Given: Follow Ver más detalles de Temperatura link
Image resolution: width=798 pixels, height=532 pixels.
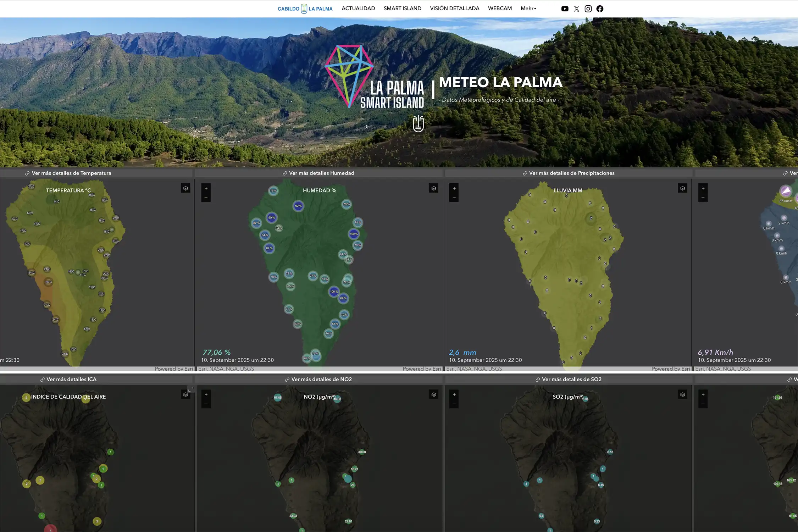Looking at the screenshot, I should click(x=71, y=173).
